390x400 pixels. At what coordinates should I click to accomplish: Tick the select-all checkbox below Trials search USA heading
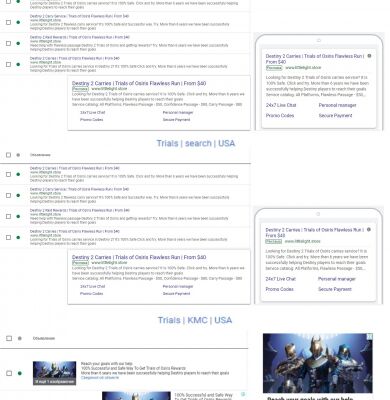(9, 155)
